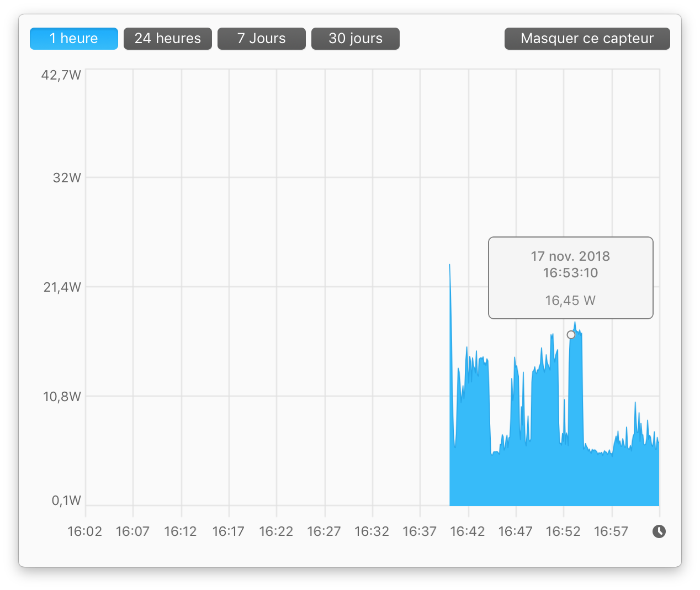Screen dimensions: 700x590
Task: Select the highlighted data point marker circle
Action: (571, 334)
